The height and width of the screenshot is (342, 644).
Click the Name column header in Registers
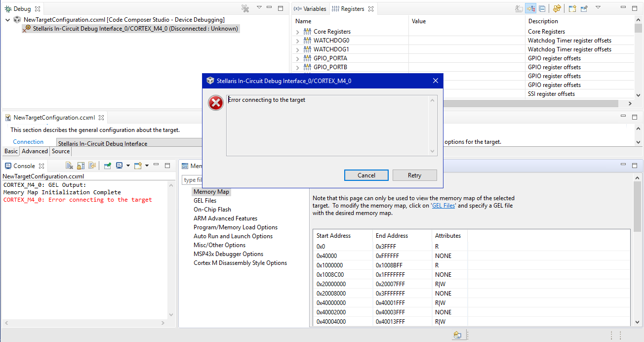coord(351,21)
